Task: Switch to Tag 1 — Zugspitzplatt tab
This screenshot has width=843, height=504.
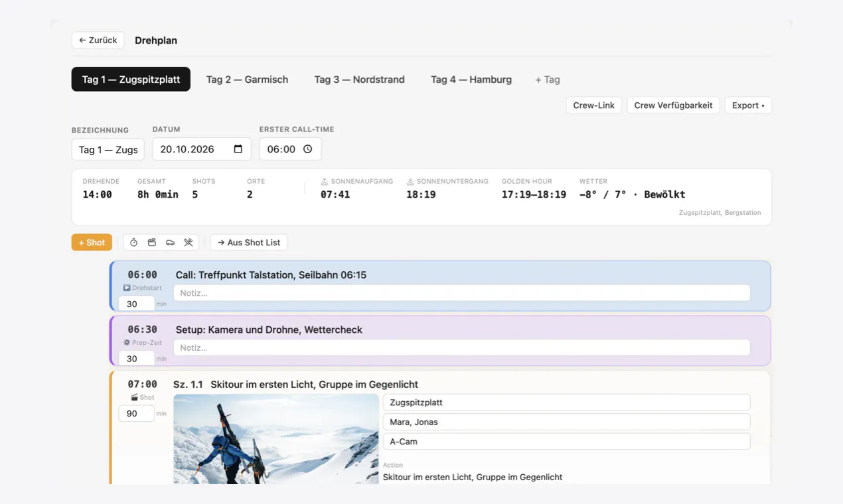Action: [x=131, y=80]
